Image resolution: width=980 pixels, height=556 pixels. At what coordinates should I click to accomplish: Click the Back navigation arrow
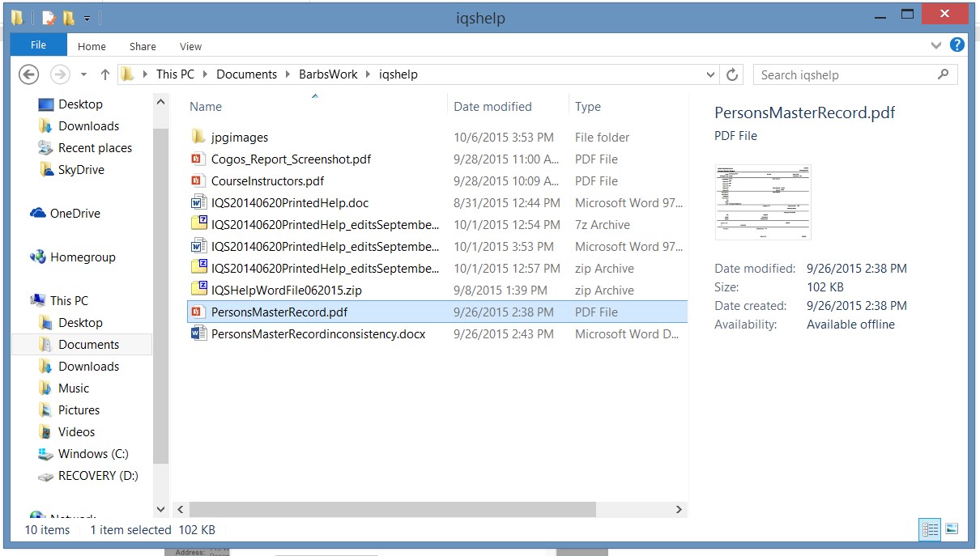(x=29, y=74)
